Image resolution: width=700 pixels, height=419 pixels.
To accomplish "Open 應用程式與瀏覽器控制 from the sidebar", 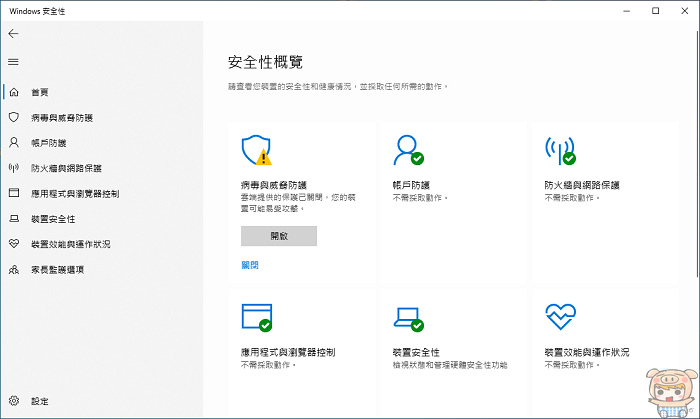I will tap(75, 194).
